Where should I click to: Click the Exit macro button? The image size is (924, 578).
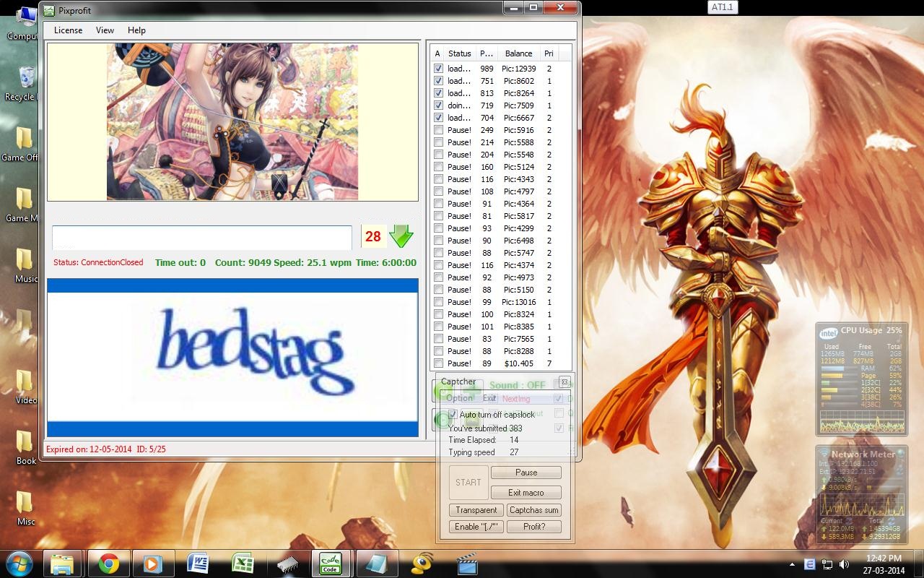pos(526,493)
